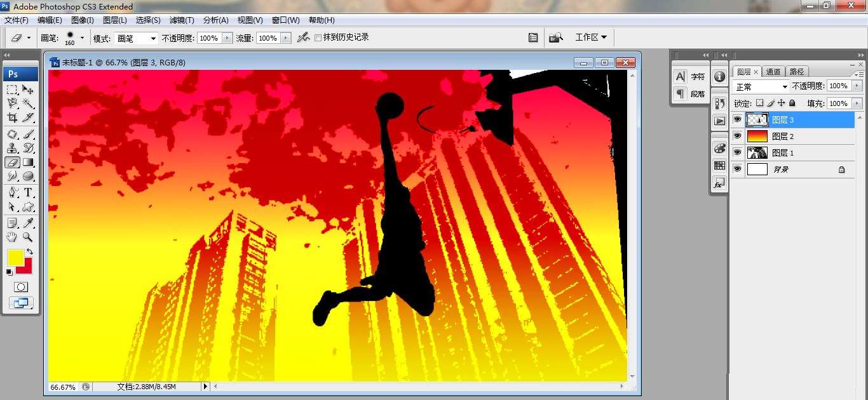
Task: Select the Hand tool
Action: coord(12,237)
